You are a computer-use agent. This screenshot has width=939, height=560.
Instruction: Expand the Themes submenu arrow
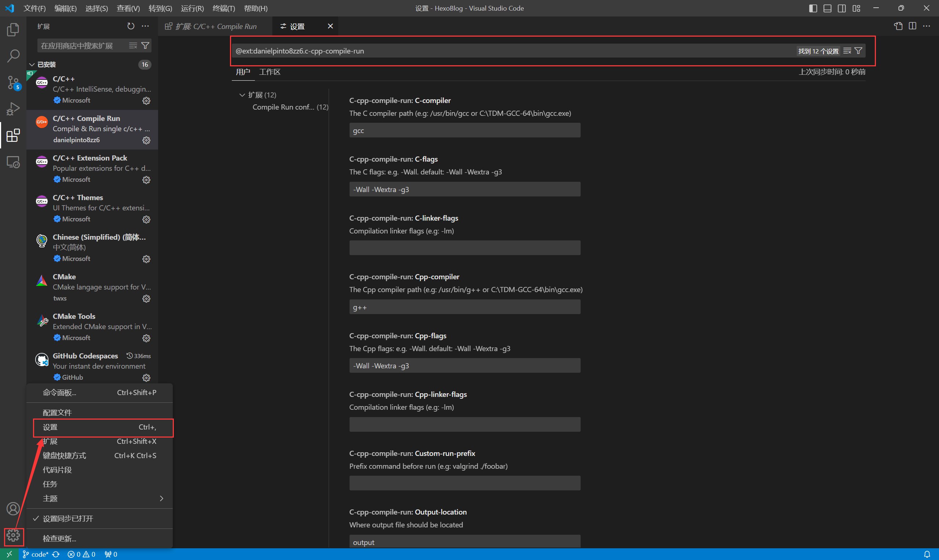pos(162,498)
